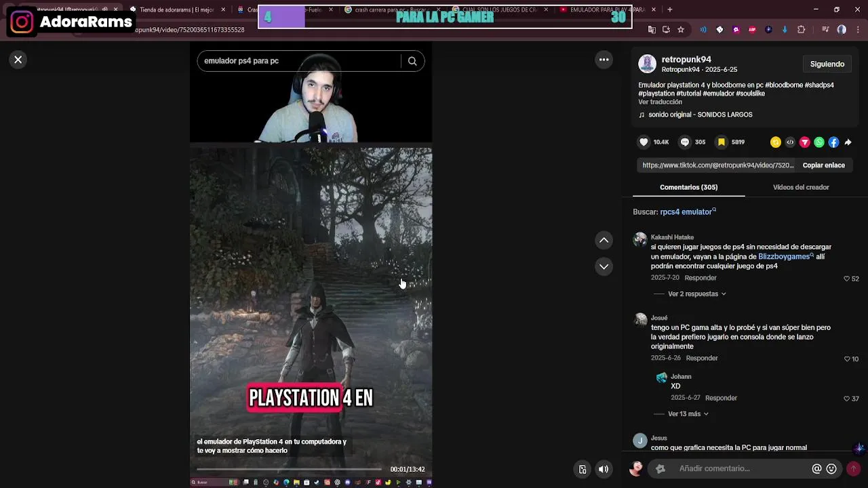Switch to Videos del creador tab
Image resolution: width=868 pixels, height=488 pixels.
pyautogui.click(x=801, y=187)
